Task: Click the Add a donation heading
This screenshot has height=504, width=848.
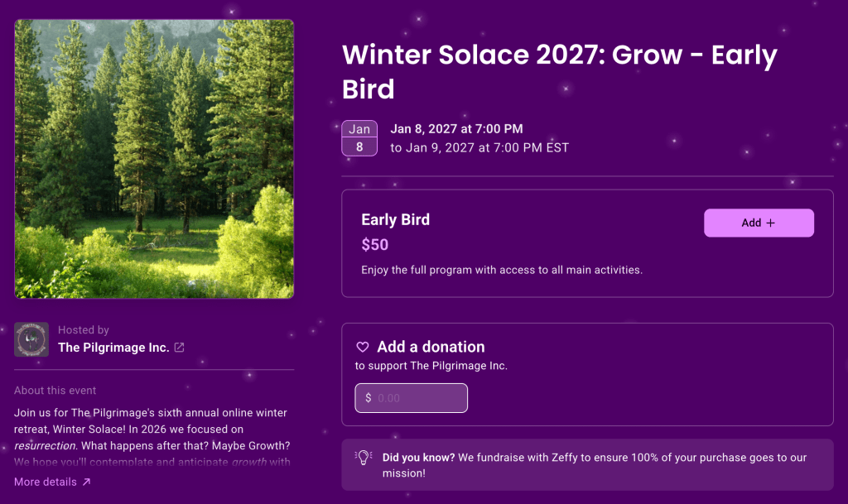Action: click(431, 347)
